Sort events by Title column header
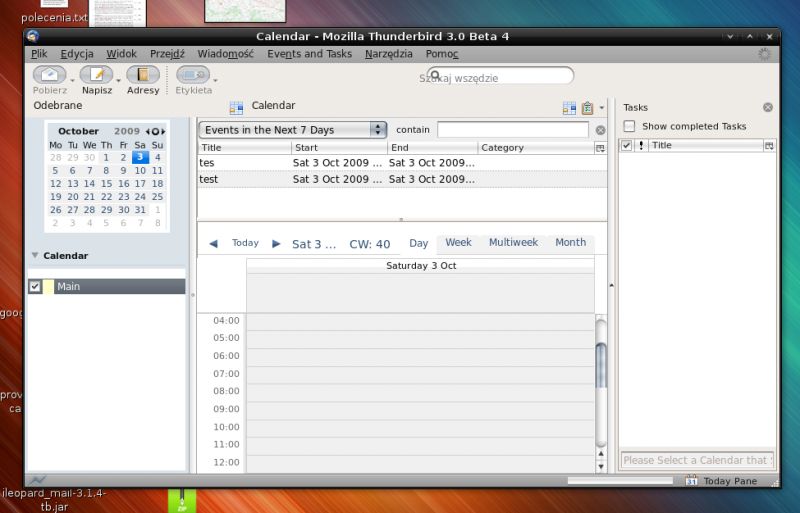Viewport: 800px width, 513px height. pyautogui.click(x=244, y=148)
